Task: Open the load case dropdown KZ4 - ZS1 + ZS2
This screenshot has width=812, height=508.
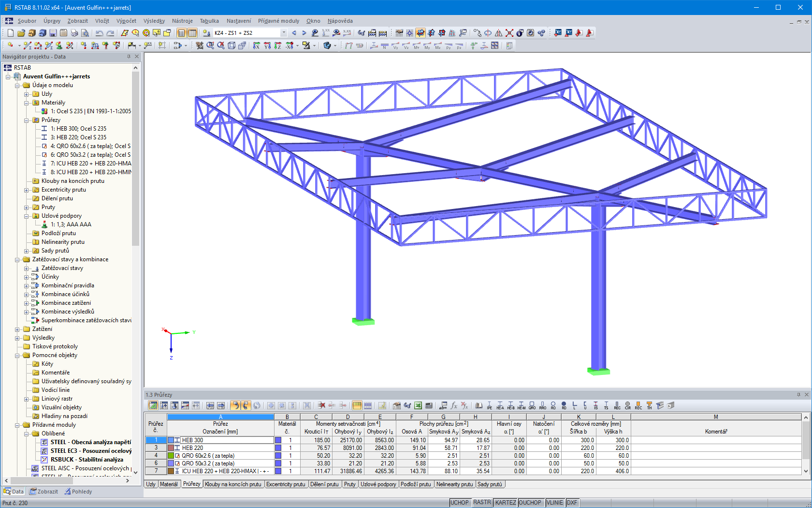Action: [284, 33]
